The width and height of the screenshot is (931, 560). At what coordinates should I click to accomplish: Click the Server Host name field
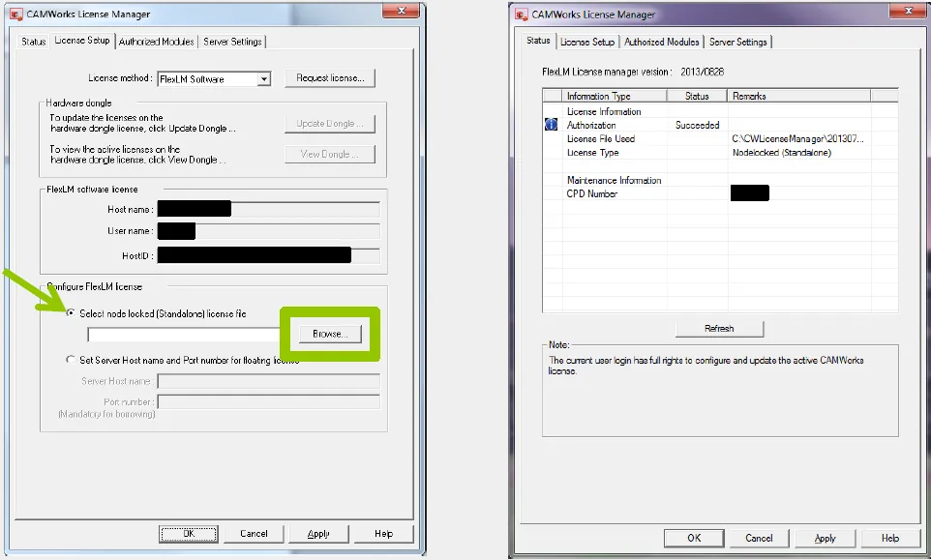pyautogui.click(x=268, y=381)
